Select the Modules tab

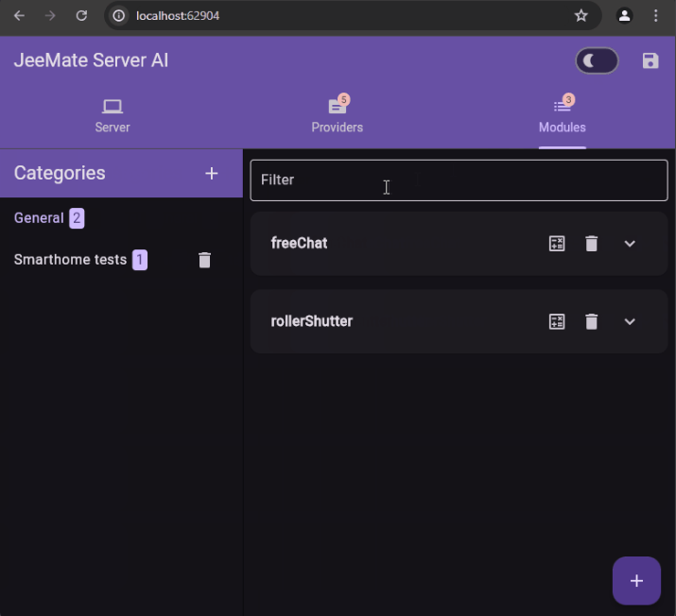pyautogui.click(x=563, y=115)
